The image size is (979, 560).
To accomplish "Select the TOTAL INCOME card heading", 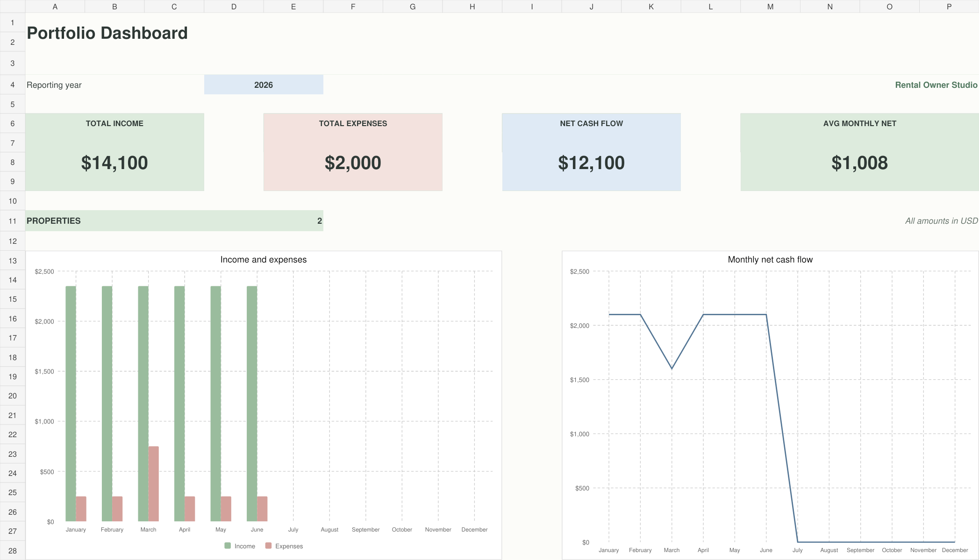I will pos(114,123).
